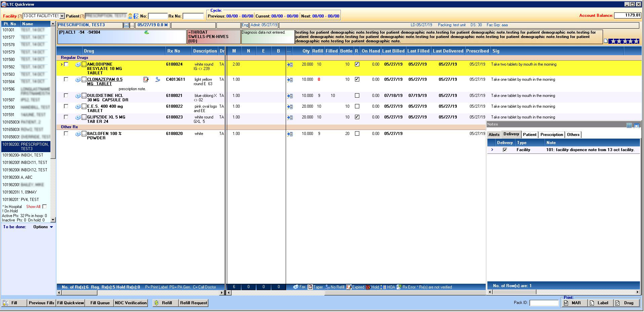Open the ellipsis button beside Duloxetine HCL
The width and height of the screenshot is (644, 312).
tap(84, 96)
